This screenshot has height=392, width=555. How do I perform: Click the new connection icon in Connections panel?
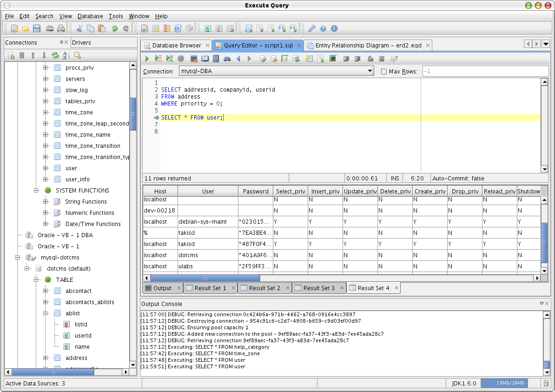coord(11,55)
